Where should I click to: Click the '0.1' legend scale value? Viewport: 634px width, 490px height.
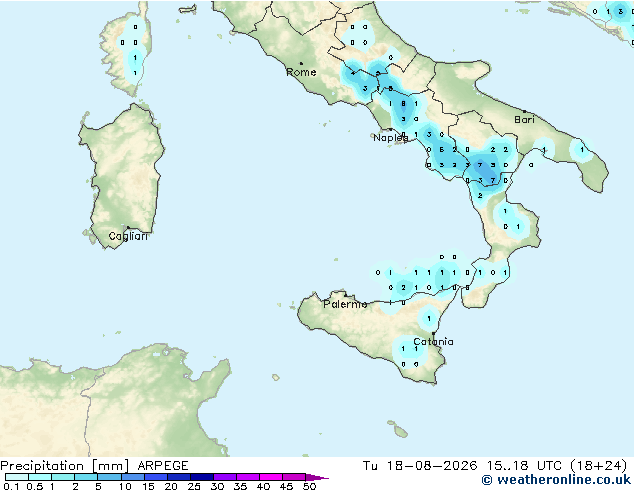coord(11,486)
